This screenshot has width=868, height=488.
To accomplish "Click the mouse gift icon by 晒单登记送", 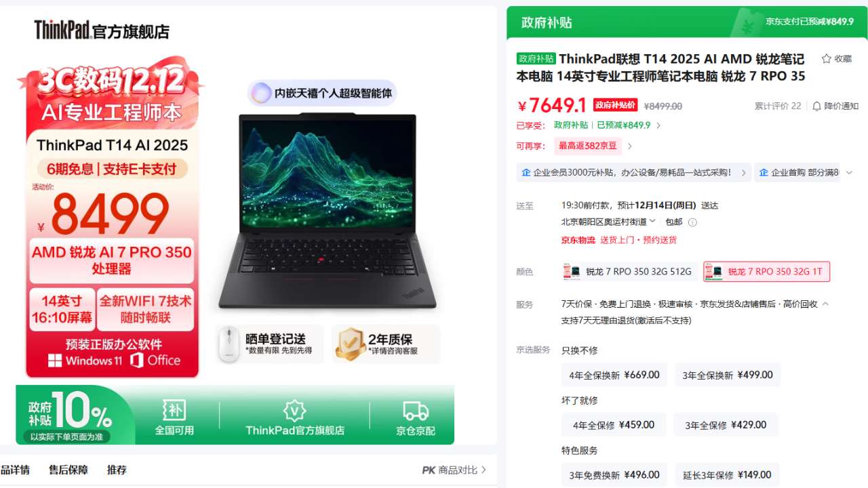I will (229, 344).
